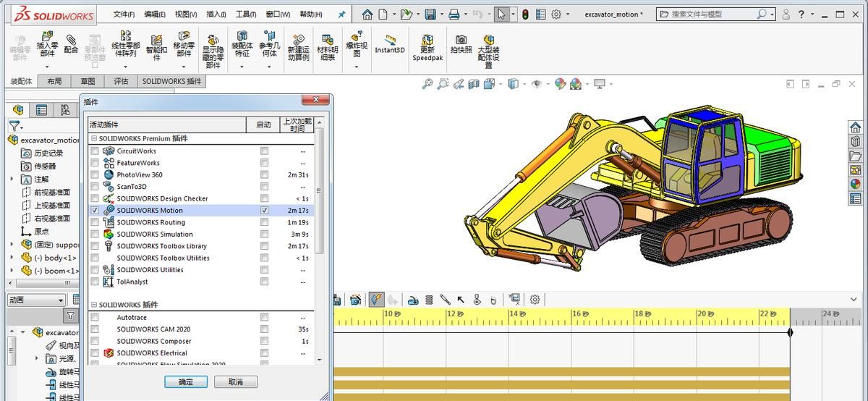Check the SOLIDWORKS Routing startup checkbox
This screenshot has width=868, height=401.
point(265,222)
